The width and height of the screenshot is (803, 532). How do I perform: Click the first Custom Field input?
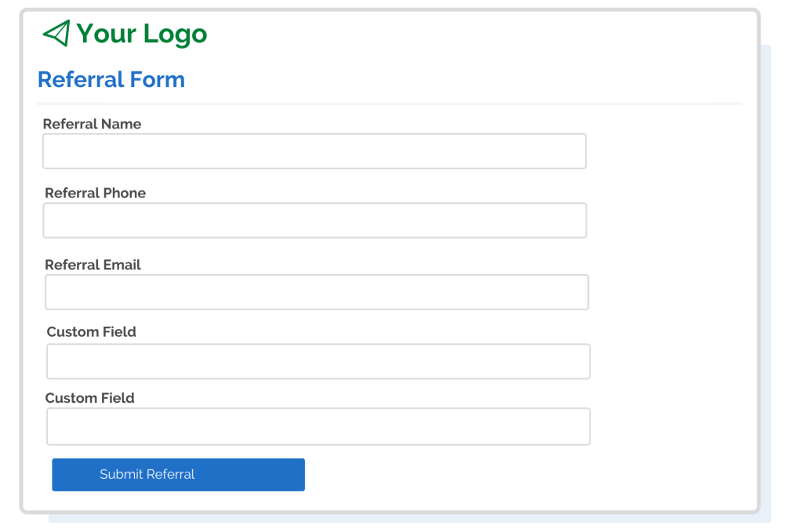[x=318, y=361]
